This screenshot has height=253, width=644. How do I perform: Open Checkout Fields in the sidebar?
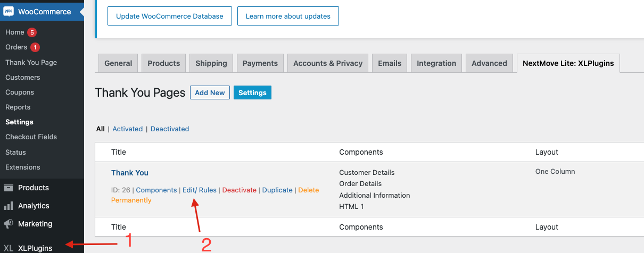point(31,137)
